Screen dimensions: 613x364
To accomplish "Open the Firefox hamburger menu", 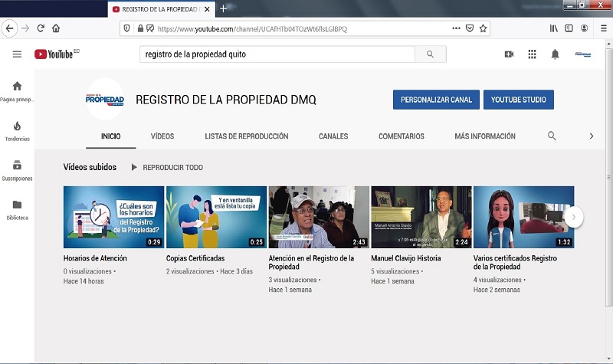I will pos(604,28).
